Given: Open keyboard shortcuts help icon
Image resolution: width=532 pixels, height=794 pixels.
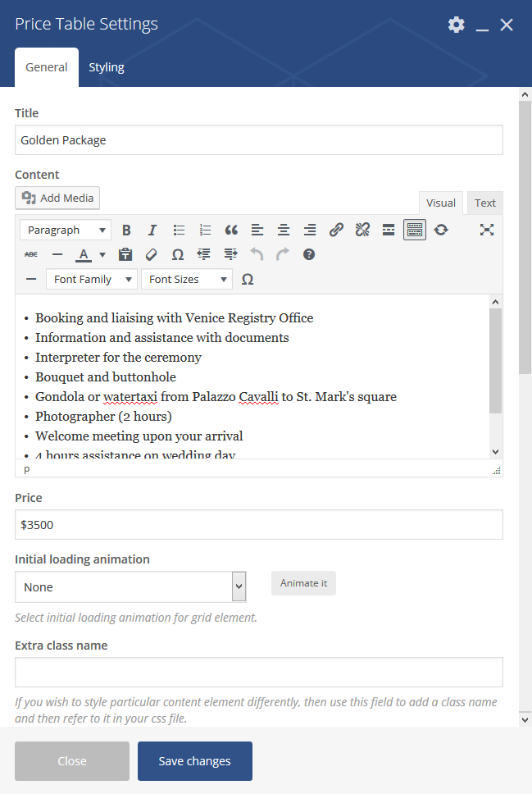Looking at the screenshot, I should pos(309,255).
